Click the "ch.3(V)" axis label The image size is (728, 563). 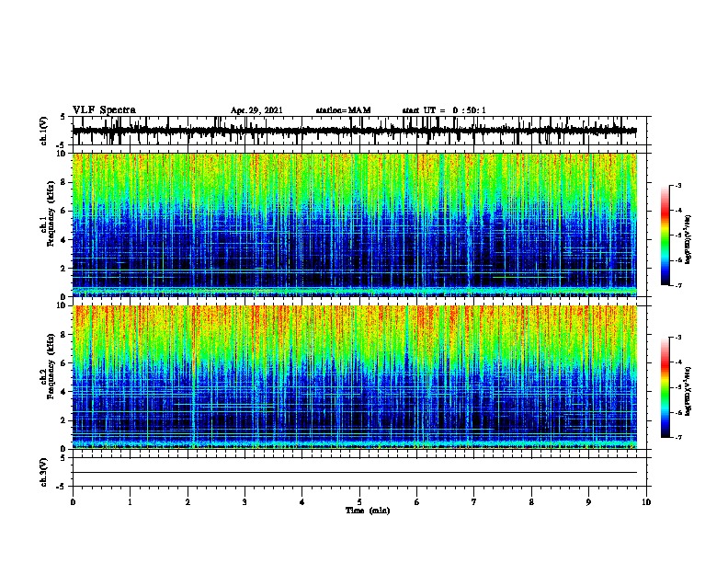point(44,472)
